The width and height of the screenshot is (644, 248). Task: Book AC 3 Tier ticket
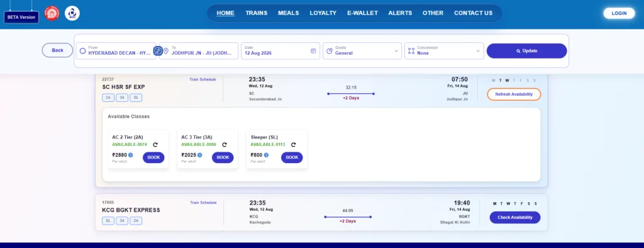click(x=223, y=157)
